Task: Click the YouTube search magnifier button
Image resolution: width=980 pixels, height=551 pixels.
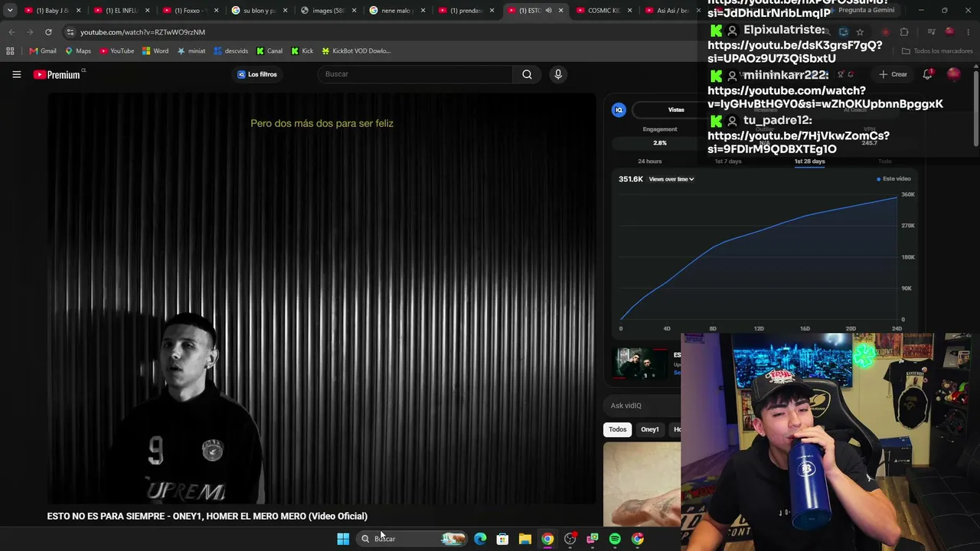Action: pos(527,74)
